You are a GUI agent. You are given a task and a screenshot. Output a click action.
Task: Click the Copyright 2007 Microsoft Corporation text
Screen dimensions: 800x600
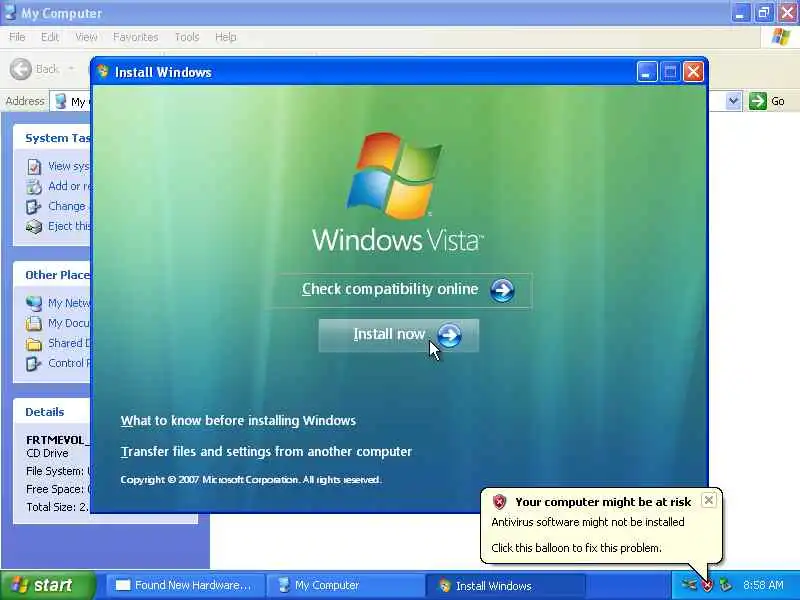[251, 480]
